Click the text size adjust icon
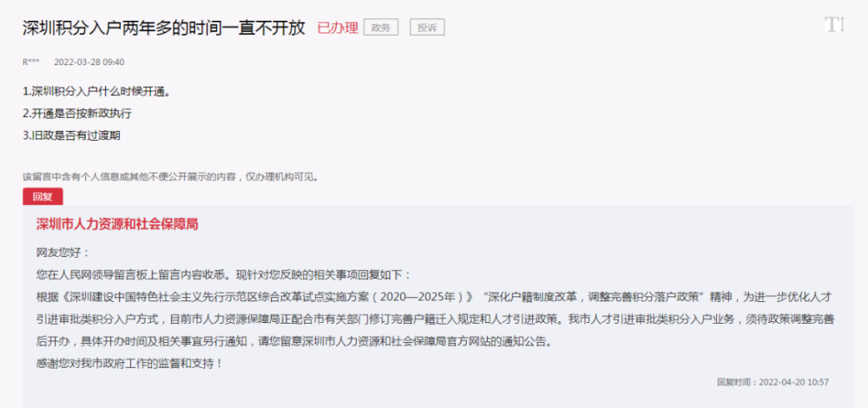Image resolution: width=868 pixels, height=408 pixels. 835,25
